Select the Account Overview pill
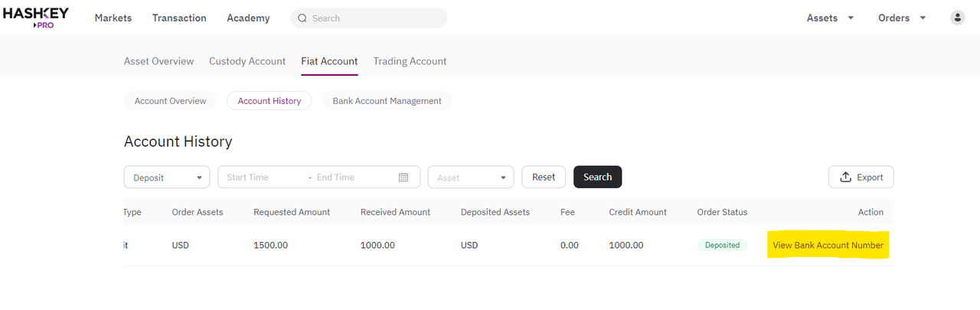 (x=170, y=101)
